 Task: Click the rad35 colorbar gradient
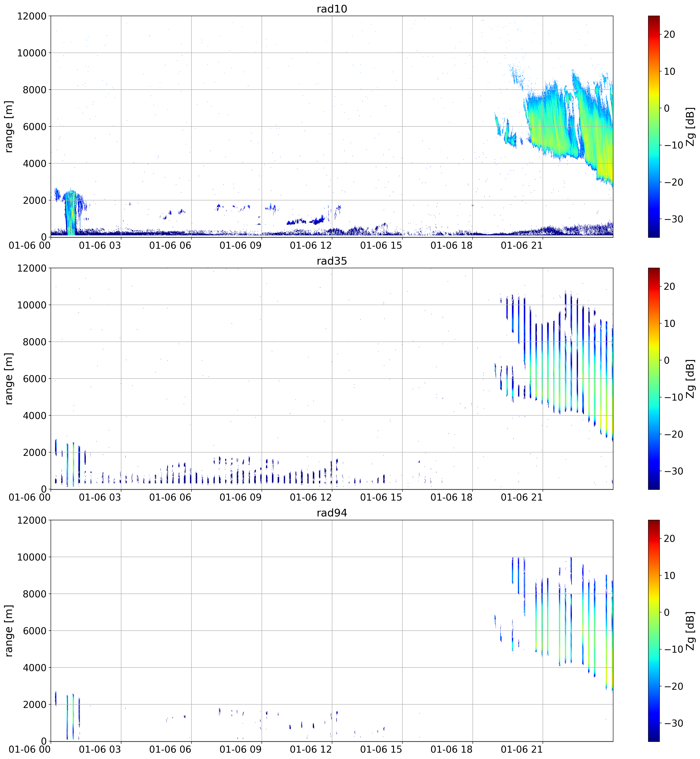(x=654, y=379)
